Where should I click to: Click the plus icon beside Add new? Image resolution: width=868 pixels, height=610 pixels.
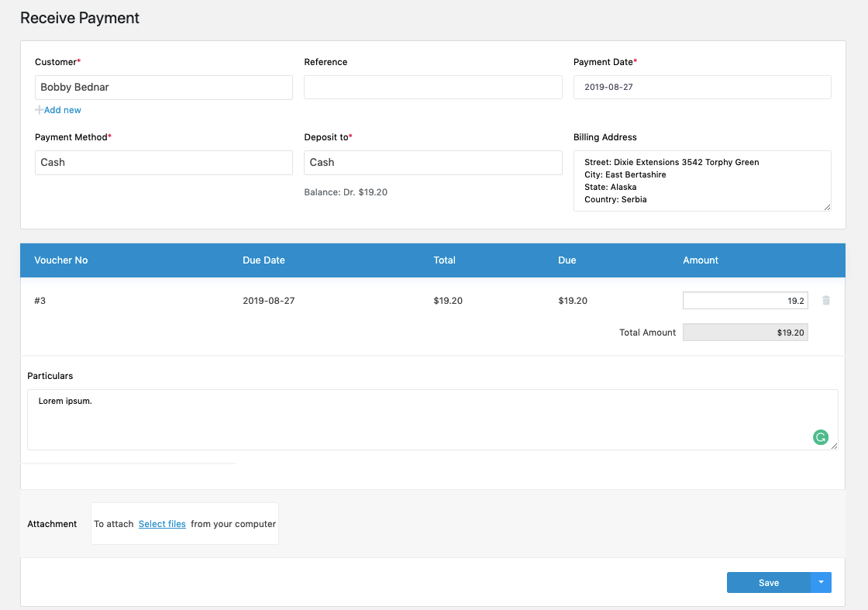click(38, 109)
